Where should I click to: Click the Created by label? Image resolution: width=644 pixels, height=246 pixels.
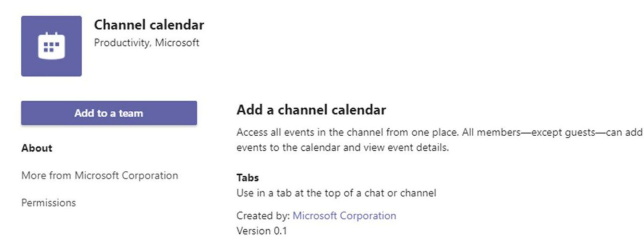pos(263,216)
